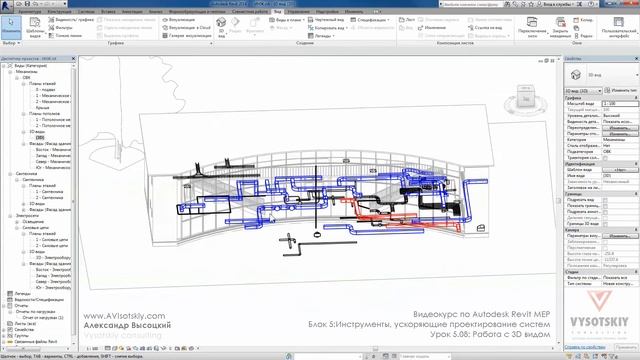Toggle Заблокирована ориентация checkbox
640x360 pixels.
pyautogui.click(x=605, y=242)
